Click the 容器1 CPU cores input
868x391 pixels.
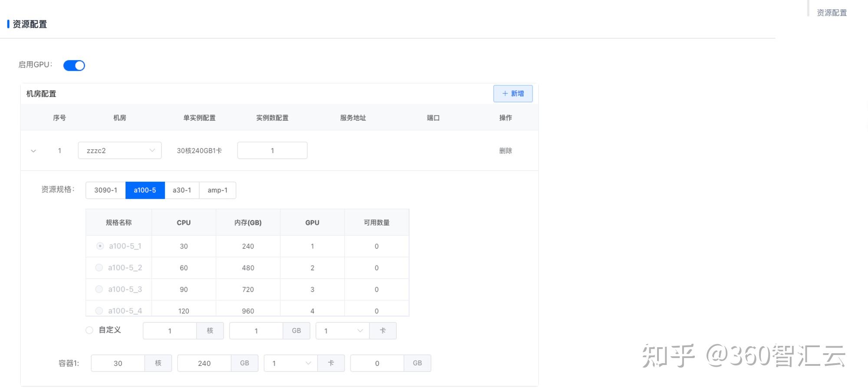(118, 363)
